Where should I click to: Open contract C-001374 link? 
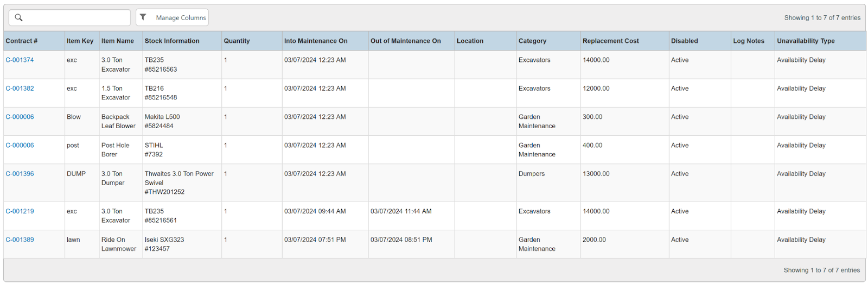[x=20, y=60]
